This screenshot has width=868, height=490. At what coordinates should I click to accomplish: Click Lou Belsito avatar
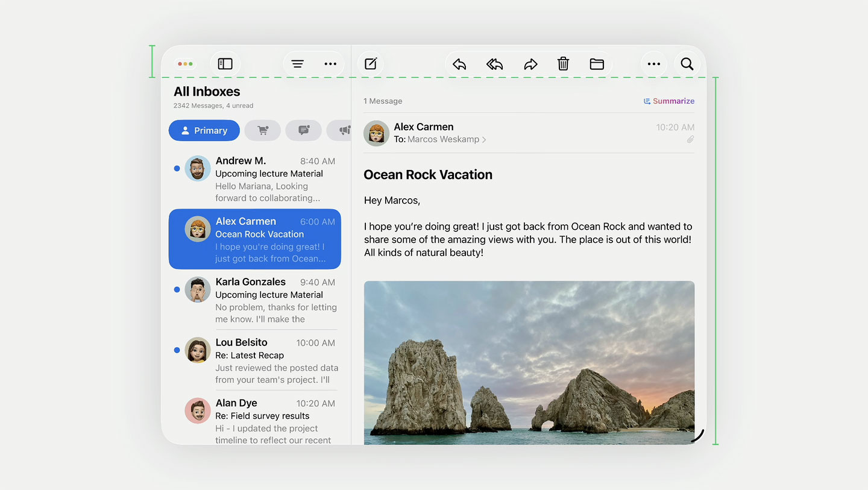(198, 350)
